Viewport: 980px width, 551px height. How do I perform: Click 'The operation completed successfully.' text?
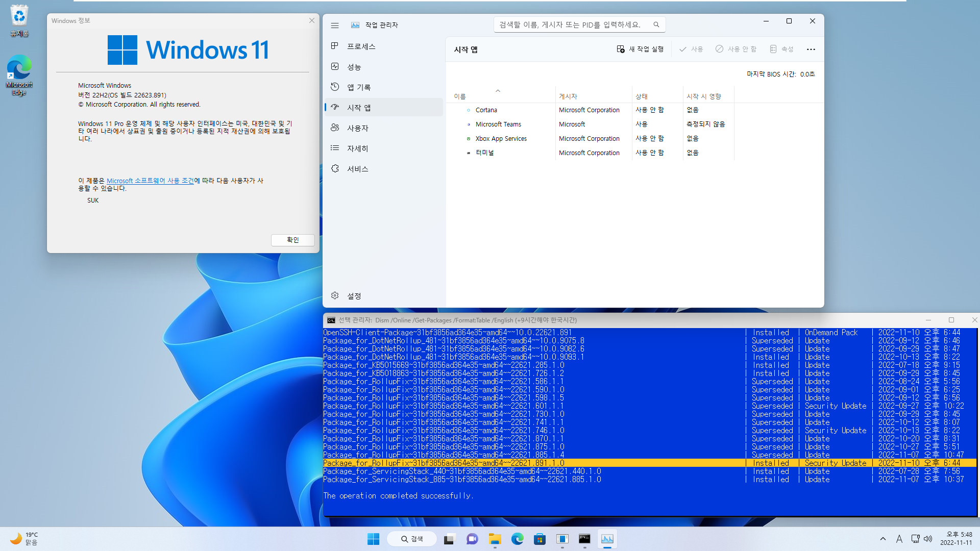[398, 496]
